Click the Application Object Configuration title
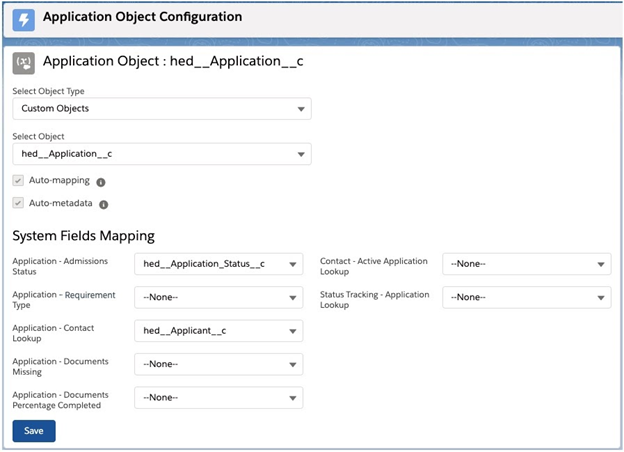The height and width of the screenshot is (452, 624). [x=142, y=17]
